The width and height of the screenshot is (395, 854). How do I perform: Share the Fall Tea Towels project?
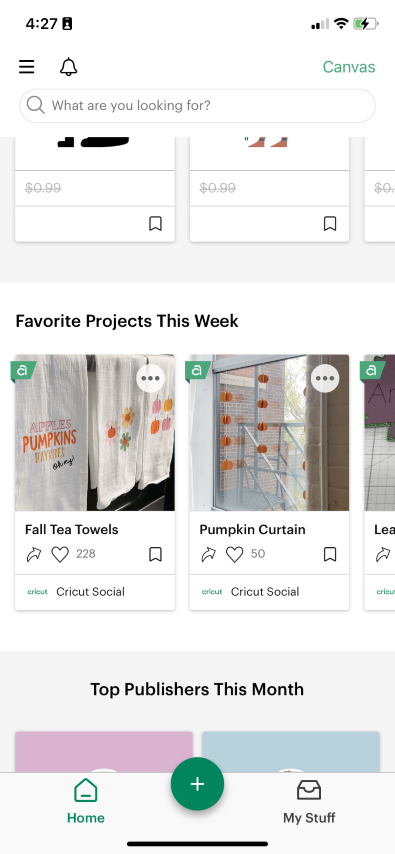coord(34,554)
